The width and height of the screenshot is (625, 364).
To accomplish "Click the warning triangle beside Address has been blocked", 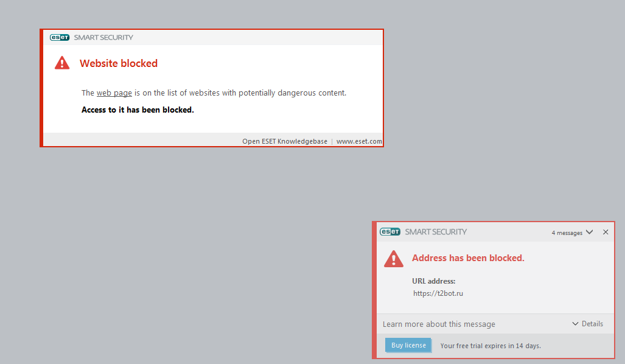I will tap(394, 259).
